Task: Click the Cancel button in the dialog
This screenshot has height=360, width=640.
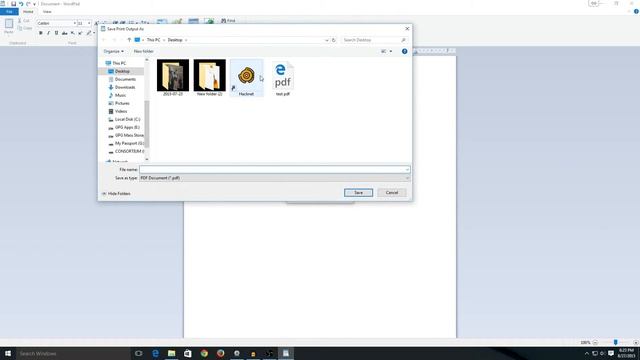Action: 392,193
